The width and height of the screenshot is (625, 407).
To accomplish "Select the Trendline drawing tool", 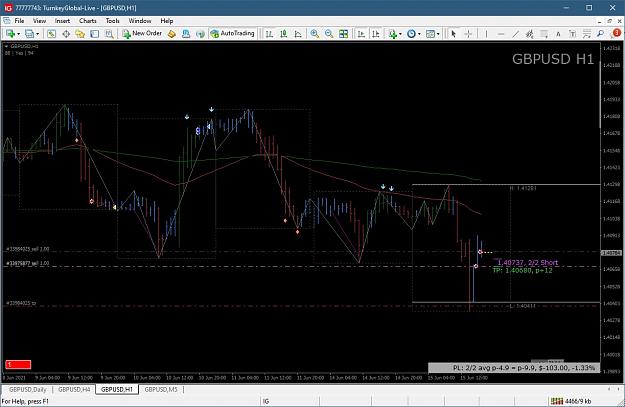I will pos(515,34).
